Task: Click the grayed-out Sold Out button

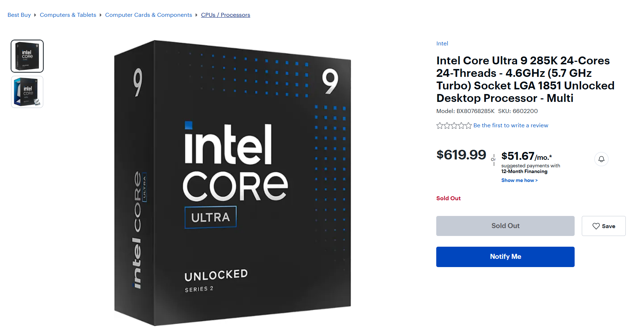Action: pos(505,226)
